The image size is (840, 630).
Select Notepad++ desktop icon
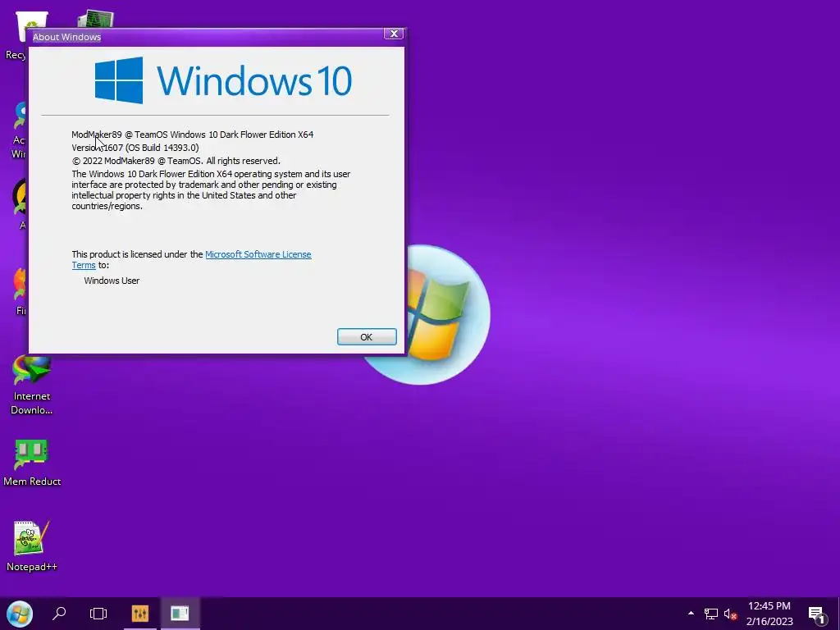coord(32,546)
